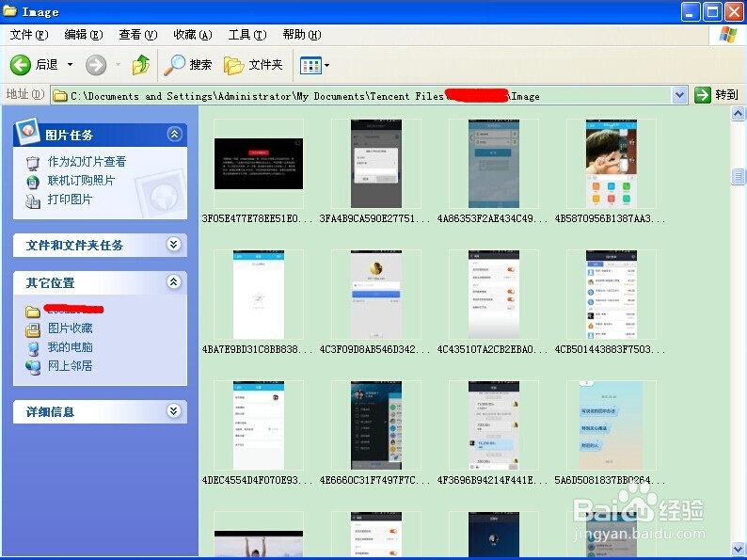This screenshot has width=747, height=560.
Task: Open the 网上邻居 location link
Action: 70,366
